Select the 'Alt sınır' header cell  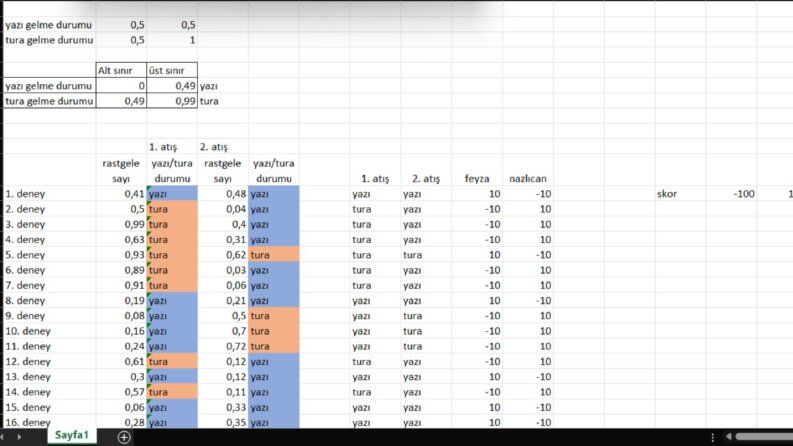click(x=121, y=70)
